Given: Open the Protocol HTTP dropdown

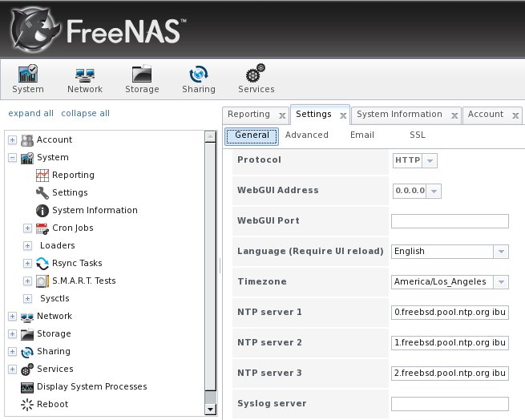Looking at the screenshot, I should (x=430, y=161).
